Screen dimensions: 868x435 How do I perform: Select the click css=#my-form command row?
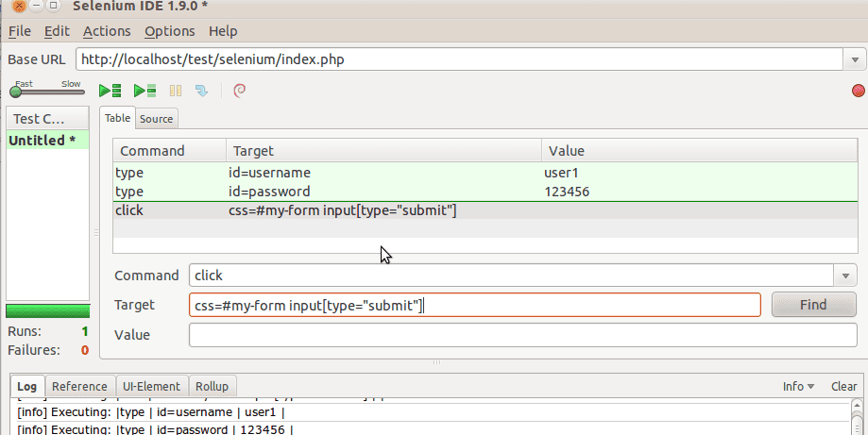click(485, 210)
